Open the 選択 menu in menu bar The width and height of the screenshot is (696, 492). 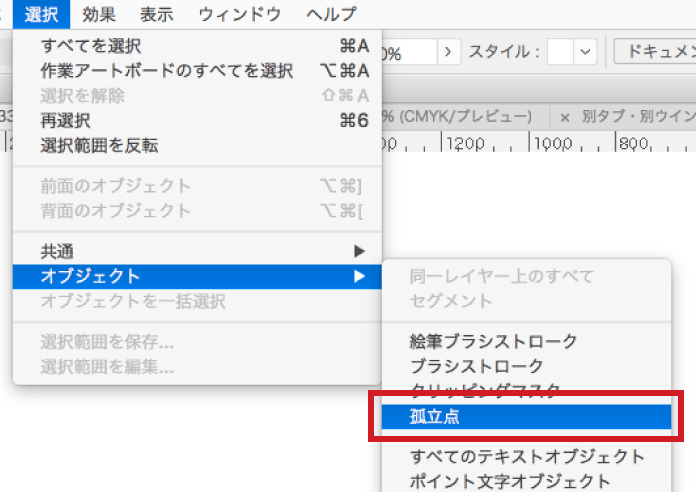[x=42, y=14]
